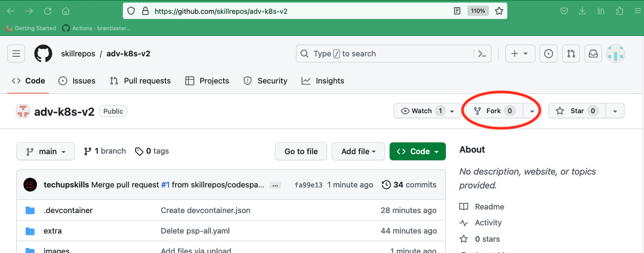Open the adv-k8s-v2 breadcrumb link
The width and height of the screenshot is (644, 253).
coord(128,54)
